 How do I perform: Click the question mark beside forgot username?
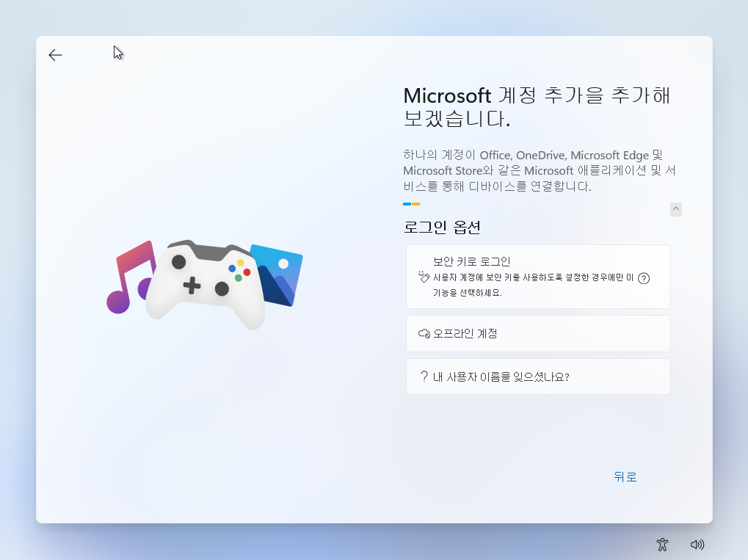click(x=424, y=377)
